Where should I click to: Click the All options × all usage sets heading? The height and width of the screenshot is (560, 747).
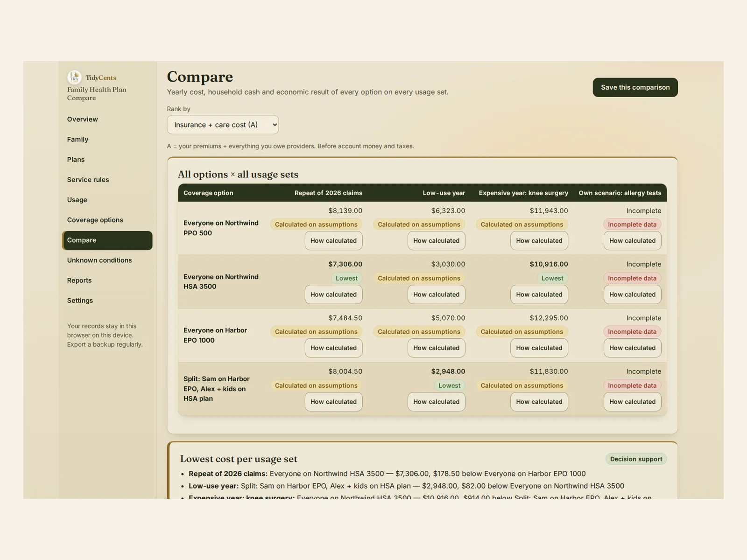click(238, 175)
